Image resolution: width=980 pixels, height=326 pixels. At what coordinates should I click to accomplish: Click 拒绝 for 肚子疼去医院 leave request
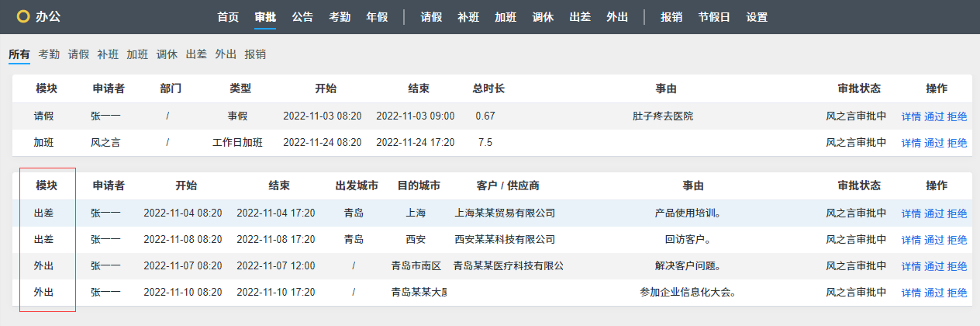pyautogui.click(x=957, y=116)
